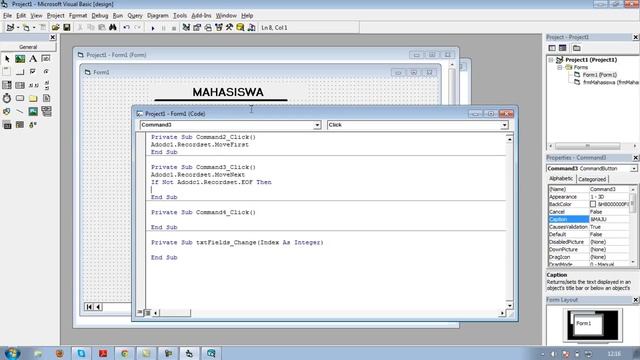This screenshot has height=360, width=640.
Task: Open the Command3 object dropdown
Action: tap(317, 125)
